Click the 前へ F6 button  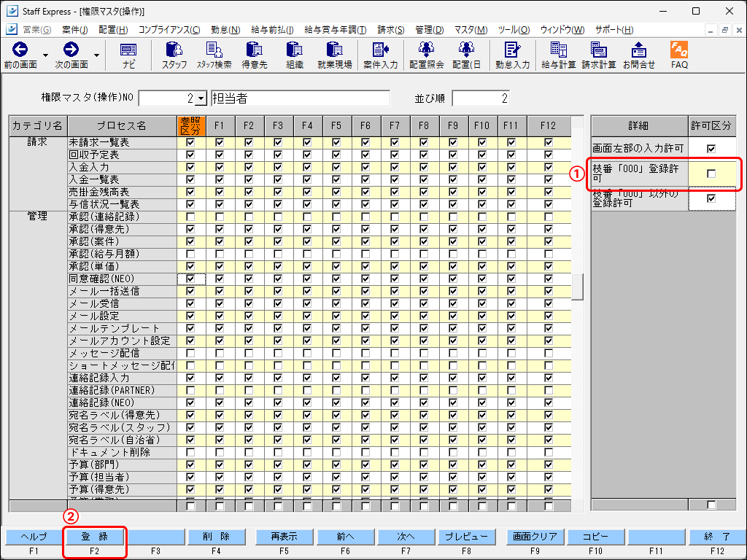[x=345, y=537]
